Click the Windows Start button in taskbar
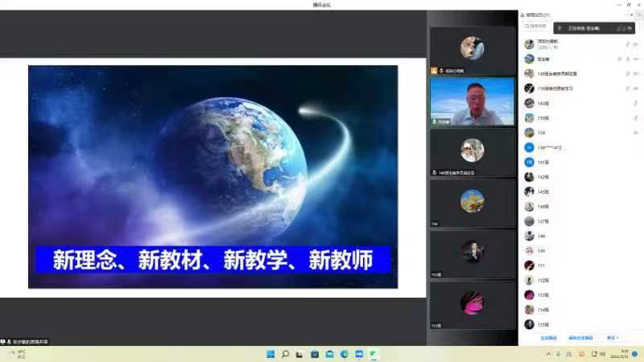This screenshot has width=644, height=362. click(x=270, y=354)
